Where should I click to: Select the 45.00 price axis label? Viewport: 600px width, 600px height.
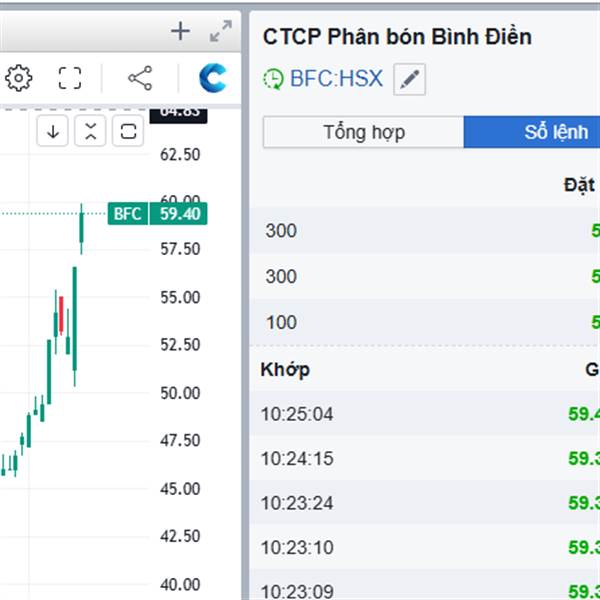pyautogui.click(x=180, y=489)
